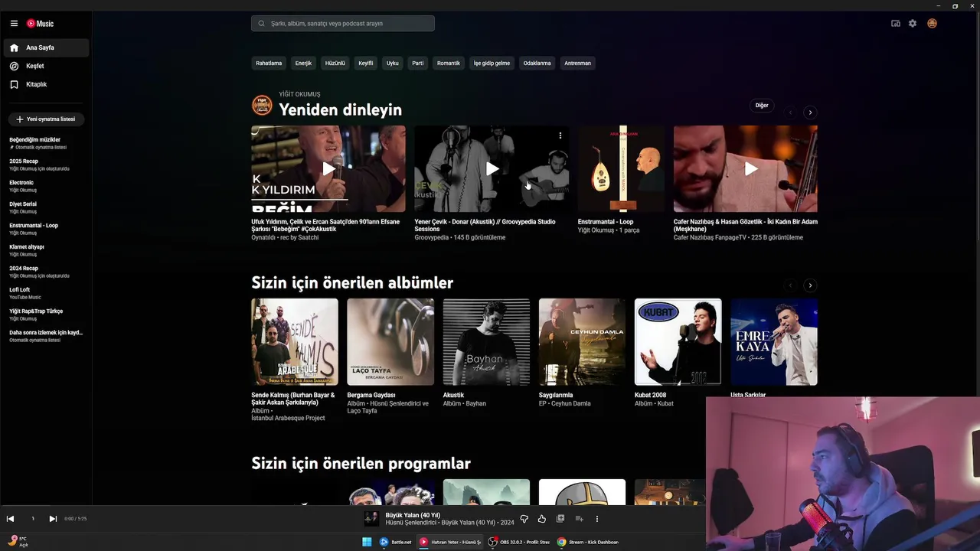Open Kubat 2008 album cover
This screenshot has height=551, width=980.
pyautogui.click(x=678, y=342)
